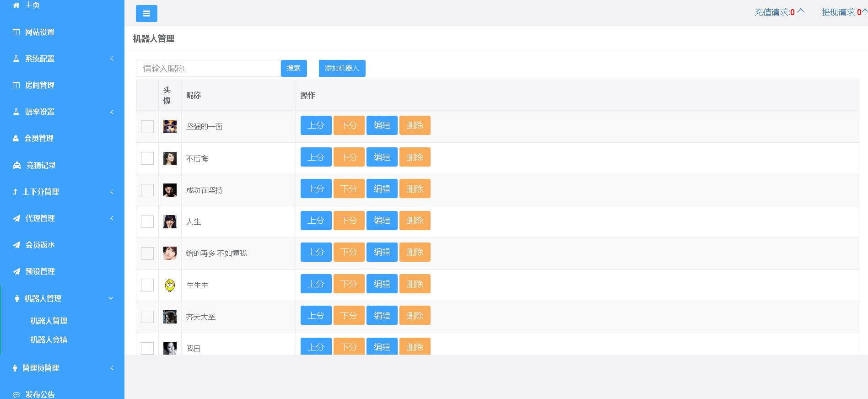This screenshot has width=868, height=399.
Task: Tick the checkbox for robot 齐天大圣
Action: coord(147,317)
